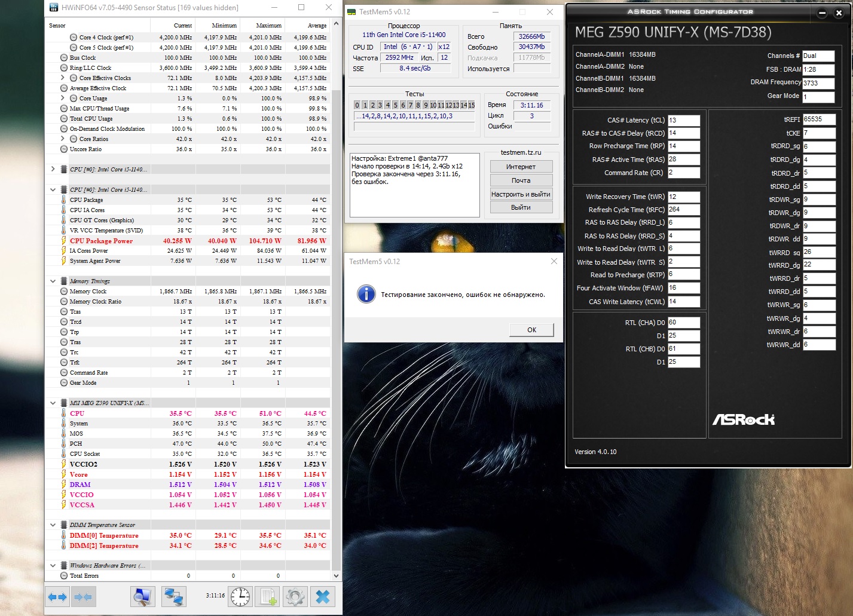Click the CAS# Latency (tCL) field
853x616 pixels.
684,120
